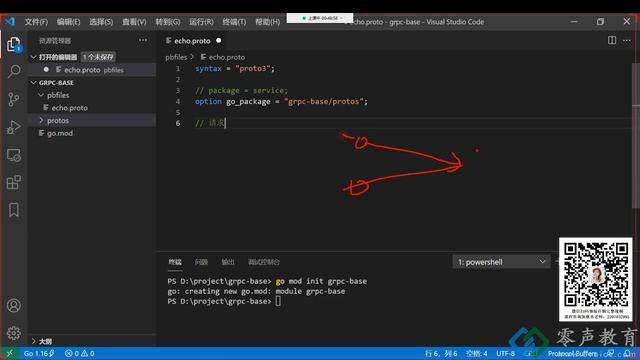Screen dimensions: 640x360
Task: Click line 3 commented package line
Action: 241,91
